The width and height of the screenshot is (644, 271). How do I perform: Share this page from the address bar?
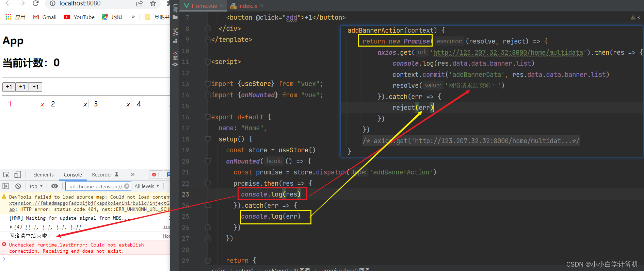(x=139, y=3)
